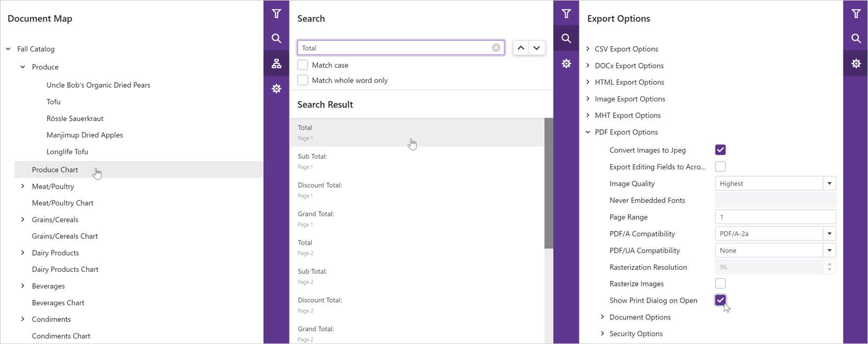This screenshot has width=868, height=344.
Task: Expand CSV Export Options section
Action: 588,49
